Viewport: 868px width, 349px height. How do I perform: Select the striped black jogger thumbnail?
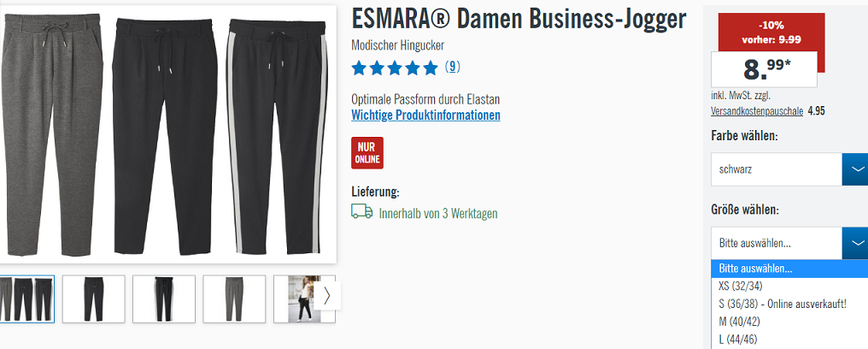coord(164,299)
